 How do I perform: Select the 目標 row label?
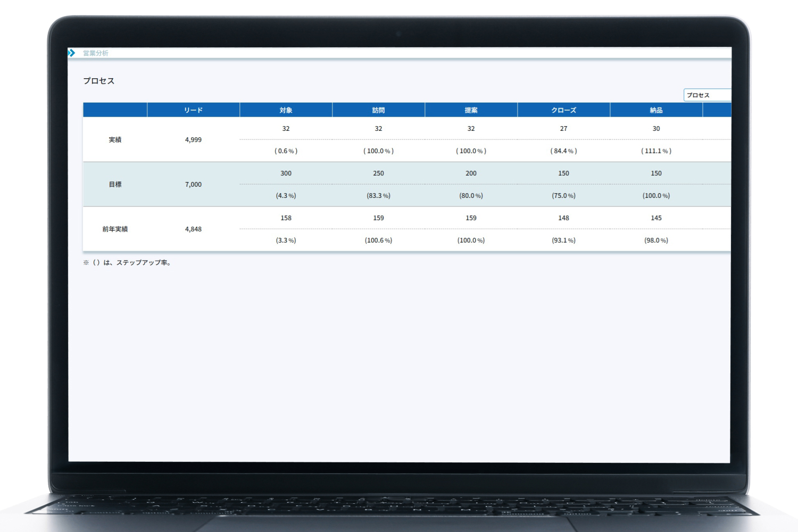tap(115, 185)
